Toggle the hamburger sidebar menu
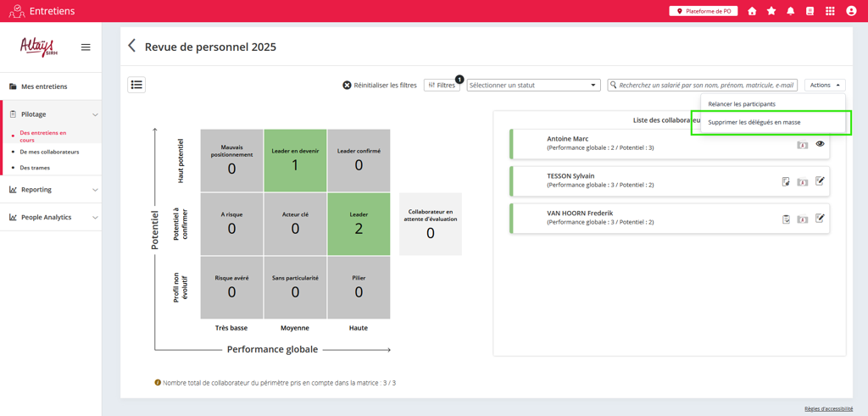Screen dimensions: 868x416 click(86, 47)
